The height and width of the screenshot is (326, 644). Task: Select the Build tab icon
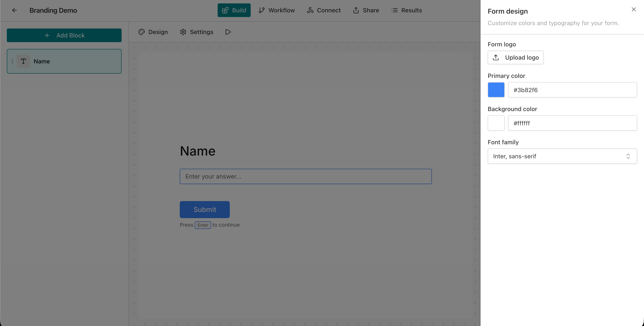coord(225,10)
